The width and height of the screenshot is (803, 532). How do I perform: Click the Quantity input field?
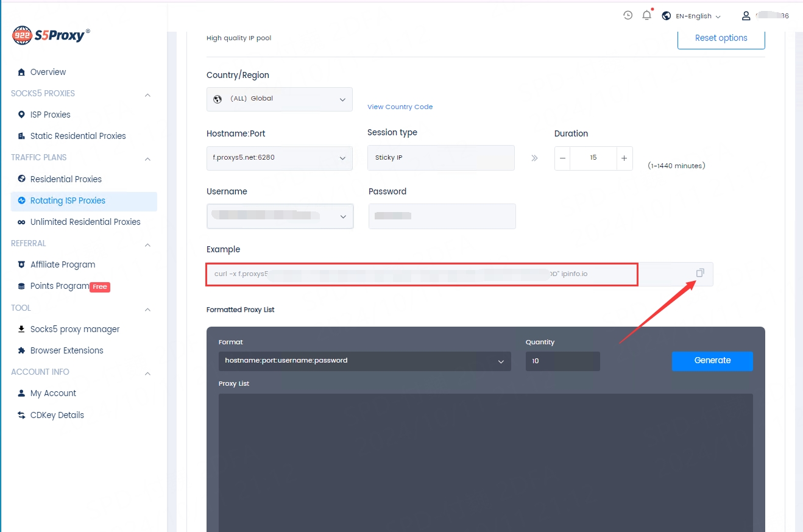click(562, 361)
